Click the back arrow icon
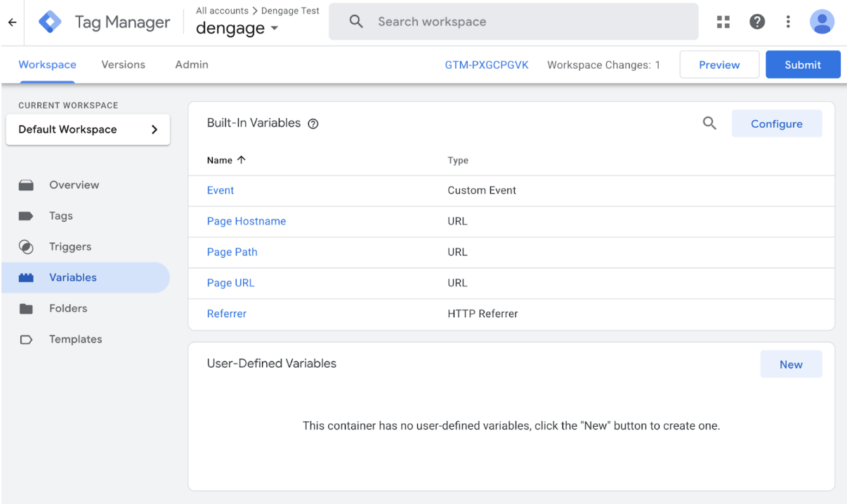Viewport: 847px width, 504px height. 12,22
